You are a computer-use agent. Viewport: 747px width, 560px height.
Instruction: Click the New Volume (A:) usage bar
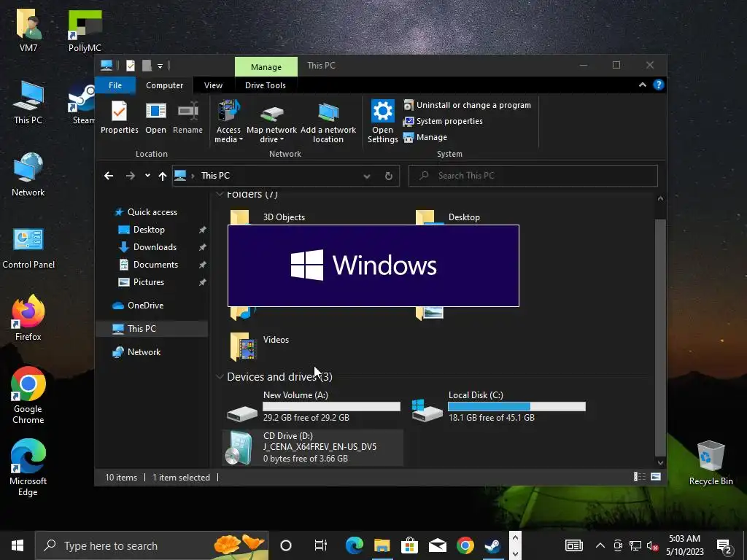tap(331, 406)
